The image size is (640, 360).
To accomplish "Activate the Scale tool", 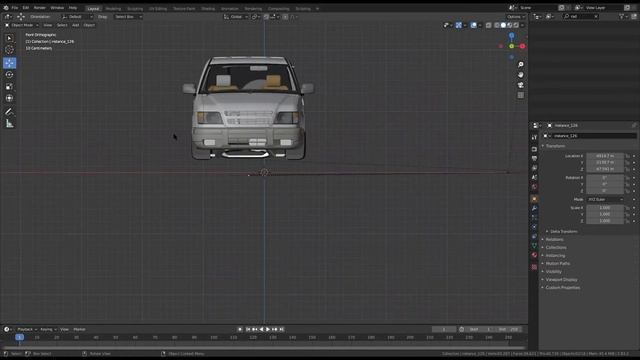I will (x=9, y=87).
